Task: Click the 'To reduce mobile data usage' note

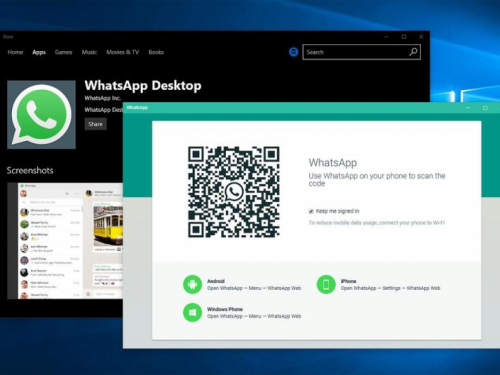Action: pos(377,223)
